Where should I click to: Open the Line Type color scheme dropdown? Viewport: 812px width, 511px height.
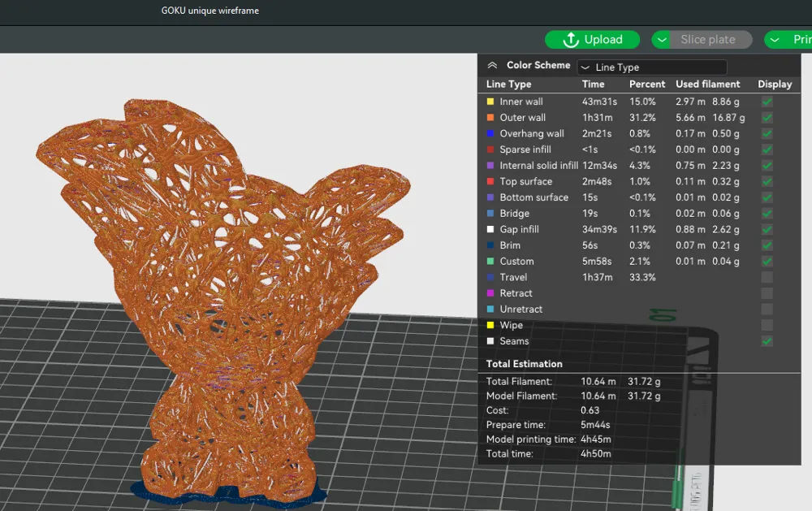coord(652,67)
